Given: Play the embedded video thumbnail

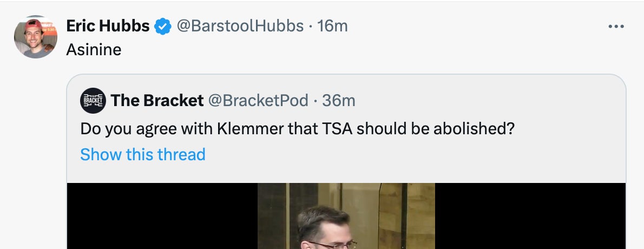Looking at the screenshot, I should tap(346, 216).
